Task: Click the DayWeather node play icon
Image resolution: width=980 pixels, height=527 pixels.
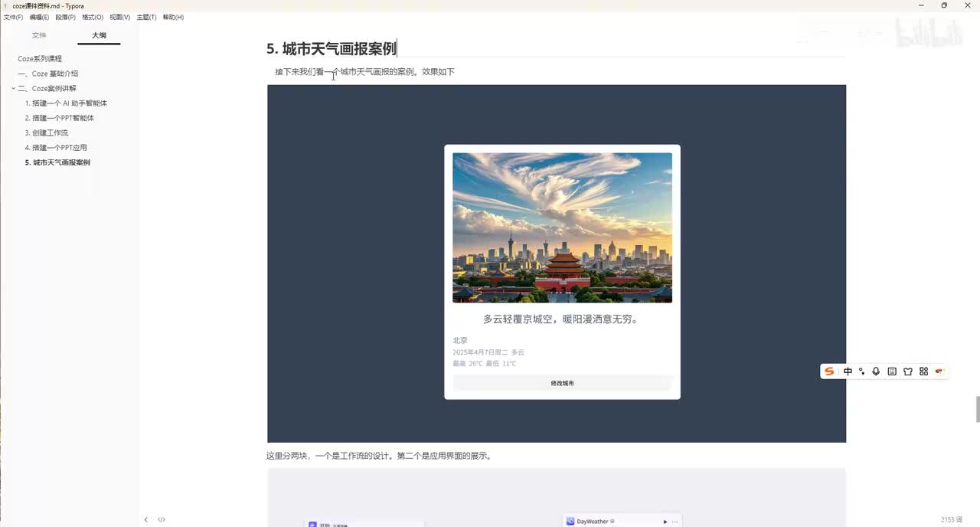Action: point(665,522)
